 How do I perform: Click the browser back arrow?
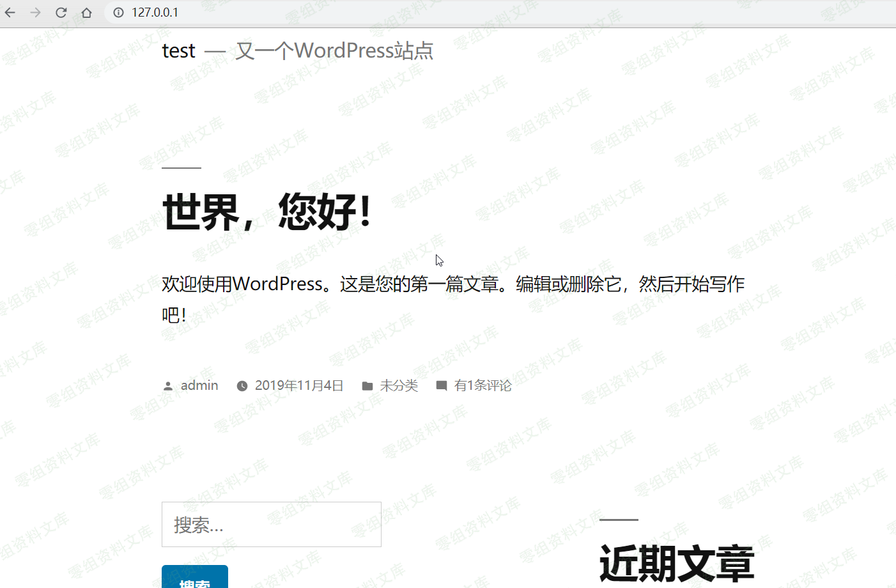tap(10, 13)
